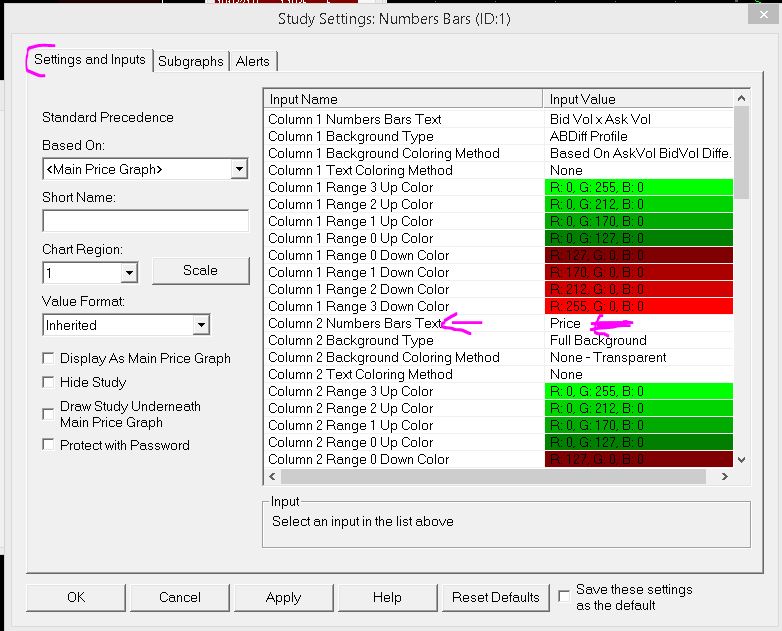Close the Study Settings dialog window
Screen dimensions: 782x631
point(764,13)
